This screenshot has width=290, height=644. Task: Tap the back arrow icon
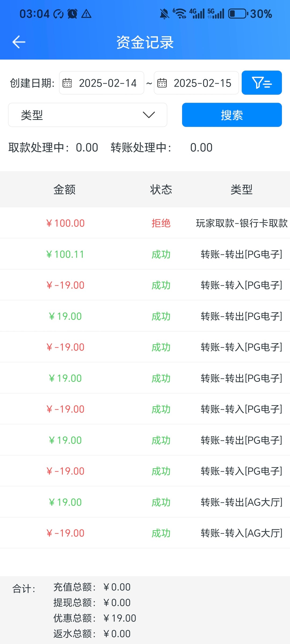[x=19, y=42]
